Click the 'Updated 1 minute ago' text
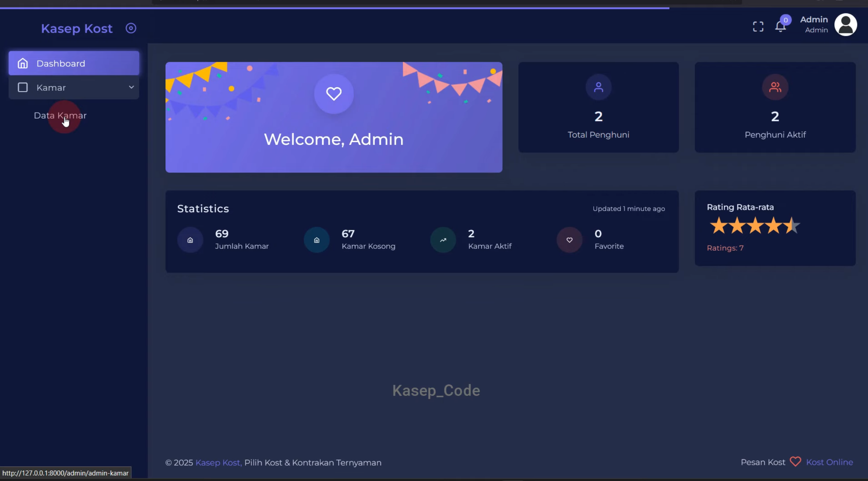The width and height of the screenshot is (868, 481). pos(628,209)
